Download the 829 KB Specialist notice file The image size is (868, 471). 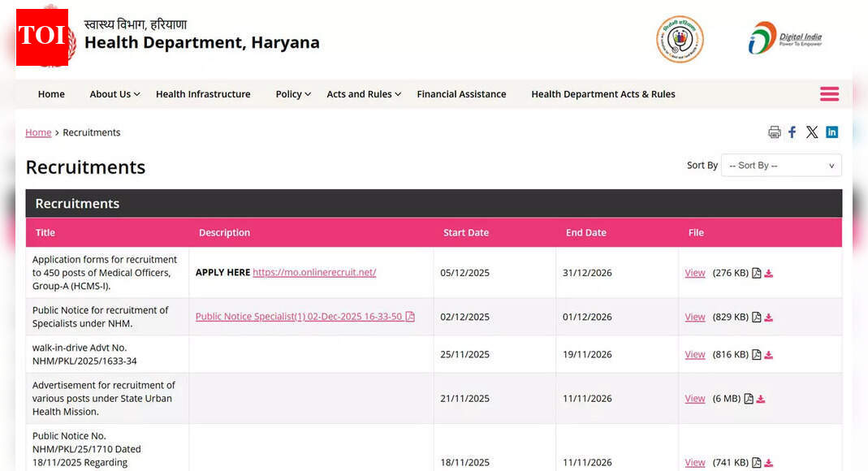click(x=769, y=317)
